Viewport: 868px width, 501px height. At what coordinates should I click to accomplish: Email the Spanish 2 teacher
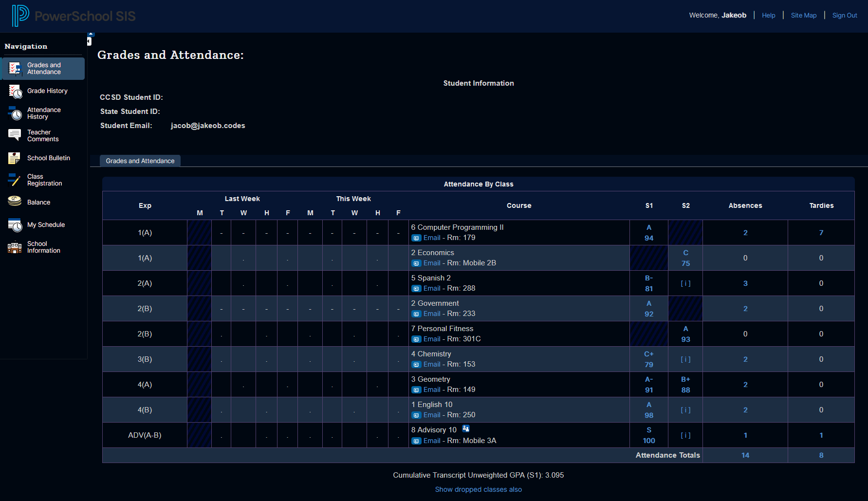(x=431, y=288)
